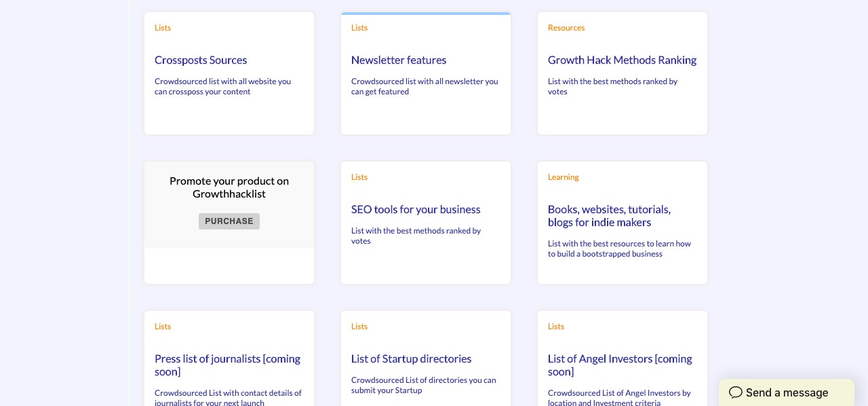The height and width of the screenshot is (406, 868).
Task: Select the Resources category label
Action: pyautogui.click(x=566, y=27)
